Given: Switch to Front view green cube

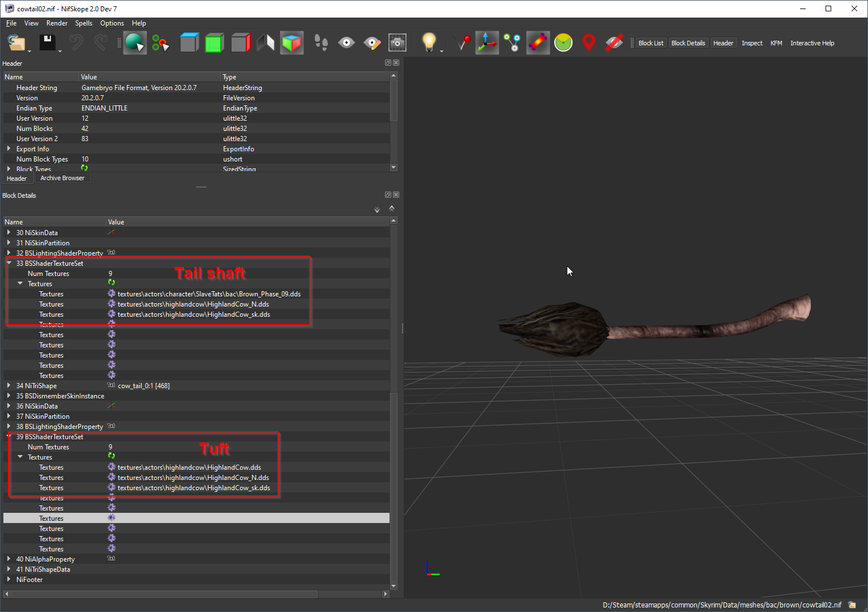Looking at the screenshot, I should 214,43.
